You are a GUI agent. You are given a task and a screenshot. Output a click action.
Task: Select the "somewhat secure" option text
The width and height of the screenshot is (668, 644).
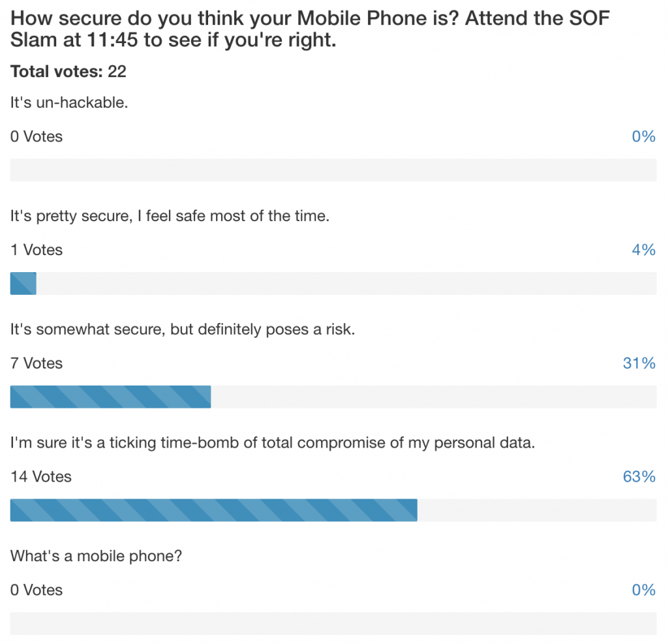point(183,330)
